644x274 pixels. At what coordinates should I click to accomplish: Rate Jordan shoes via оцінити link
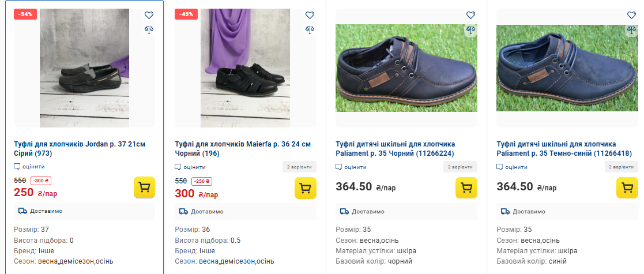click(29, 167)
